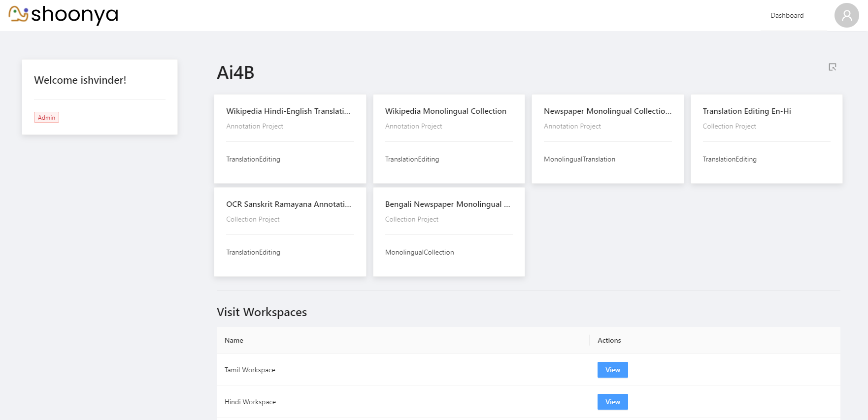Open the user profile avatar
This screenshot has width=868, height=420.
846,15
